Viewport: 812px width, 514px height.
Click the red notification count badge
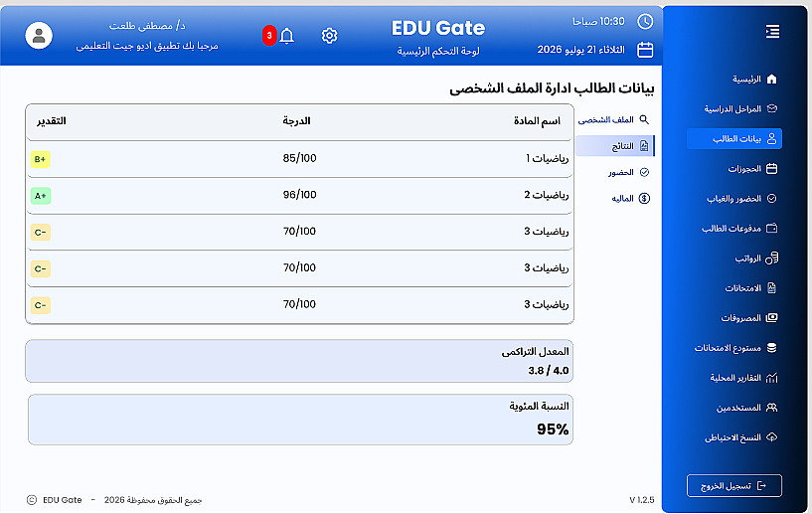point(269,36)
